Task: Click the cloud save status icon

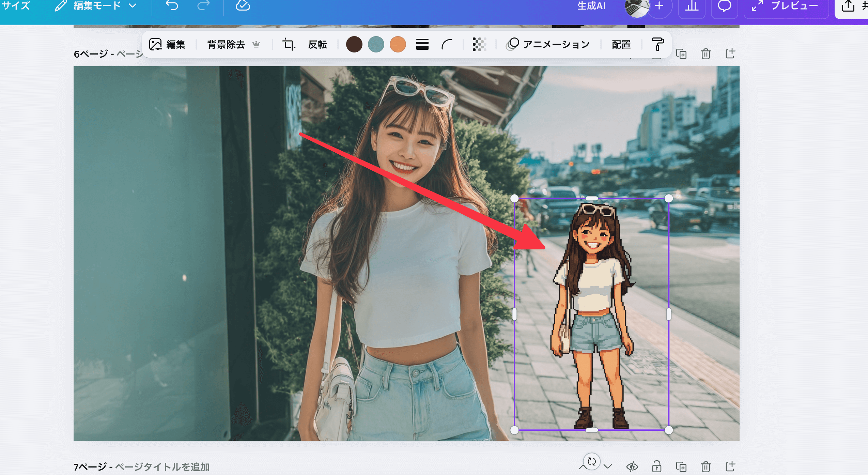Action: (x=243, y=6)
